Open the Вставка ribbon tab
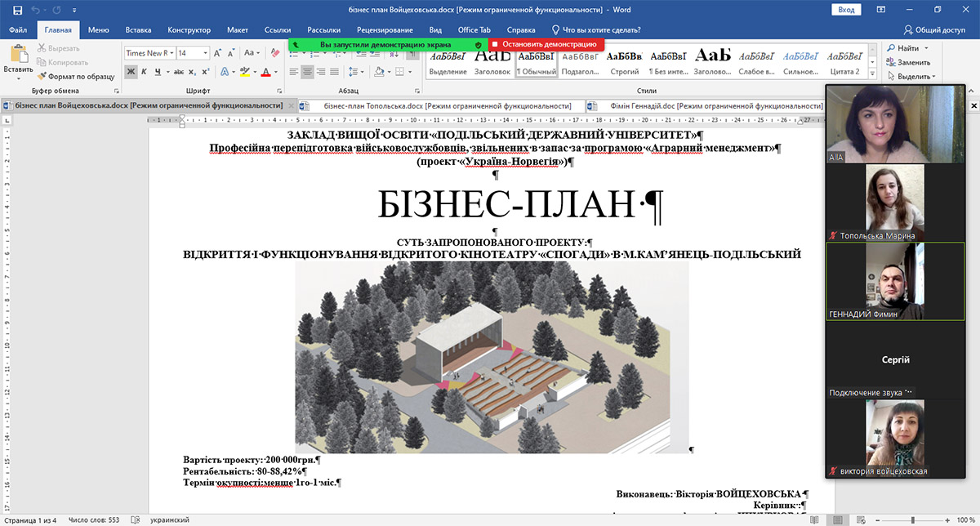This screenshot has height=526, width=980. pos(138,30)
